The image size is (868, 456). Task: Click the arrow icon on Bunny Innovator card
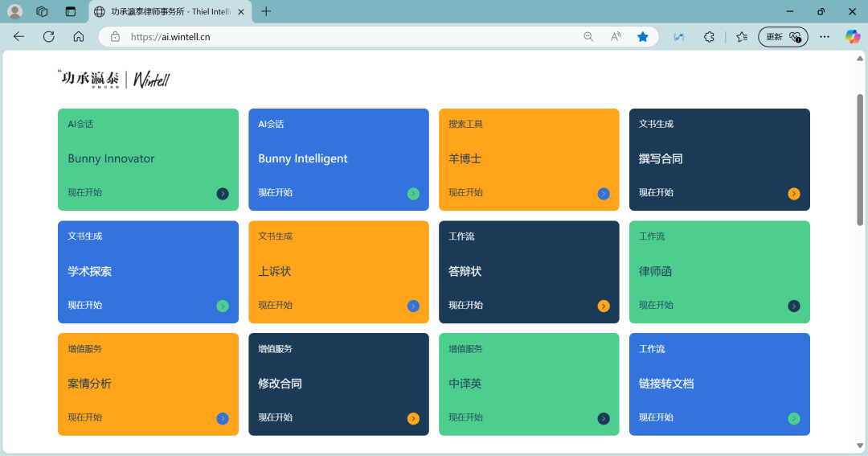[223, 194]
